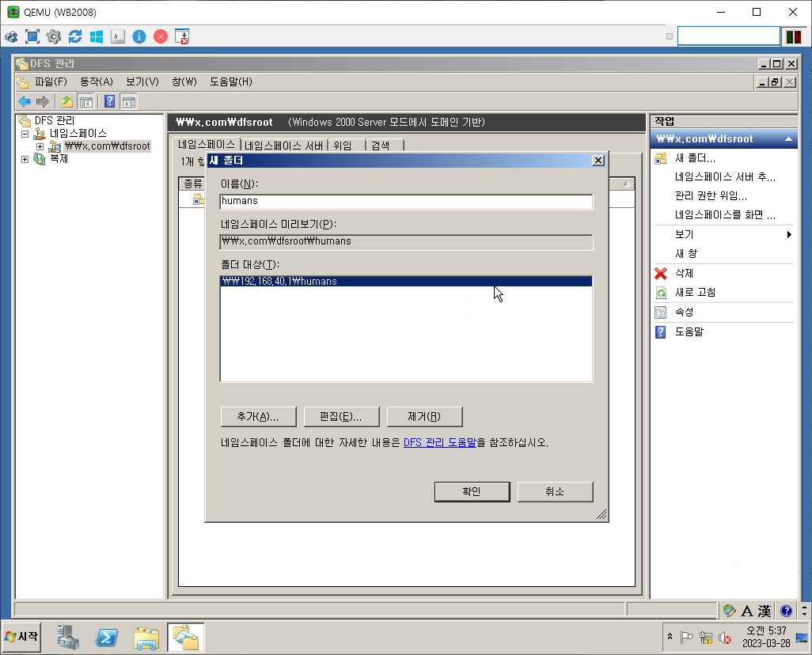Click the 네임스페이스 미리보기 field
Screen dimensions: 812x655
pos(406,242)
